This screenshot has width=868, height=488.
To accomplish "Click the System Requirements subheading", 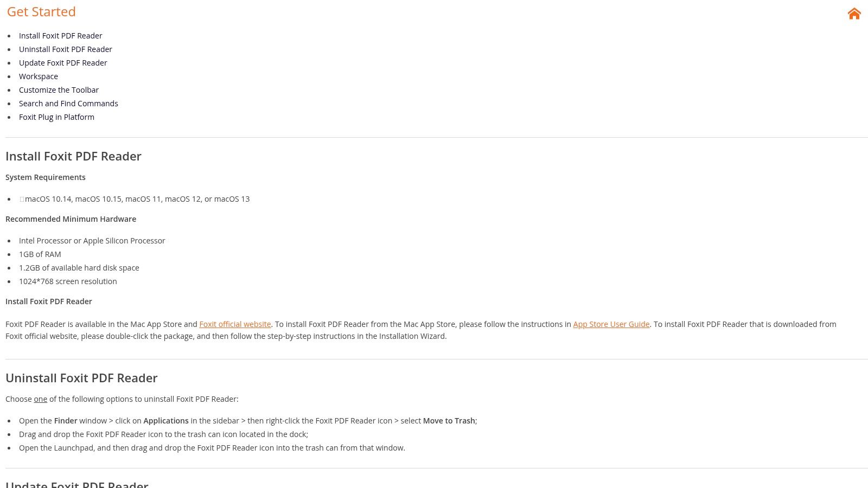I will pos(45,177).
